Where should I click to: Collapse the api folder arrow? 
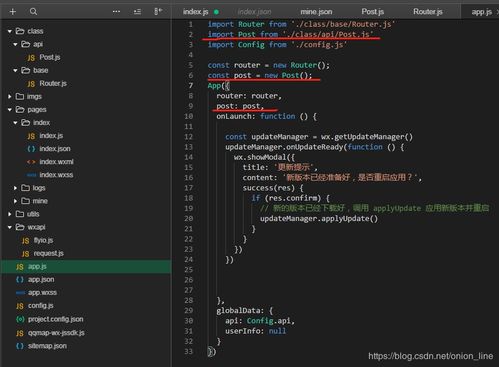pos(15,44)
